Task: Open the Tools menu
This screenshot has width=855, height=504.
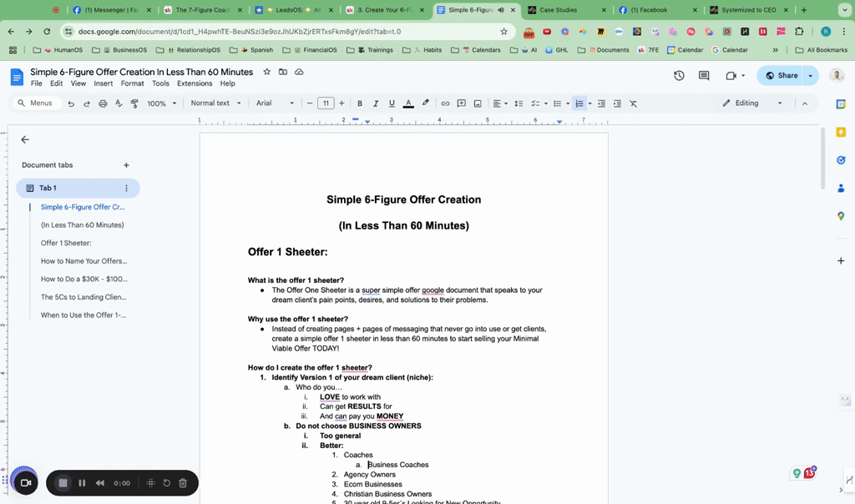Action: pyautogui.click(x=160, y=83)
